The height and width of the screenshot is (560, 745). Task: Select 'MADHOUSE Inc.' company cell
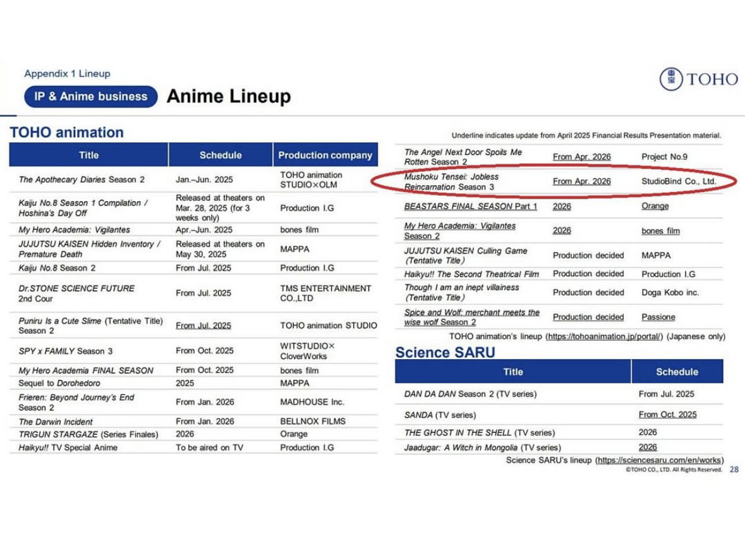312,402
